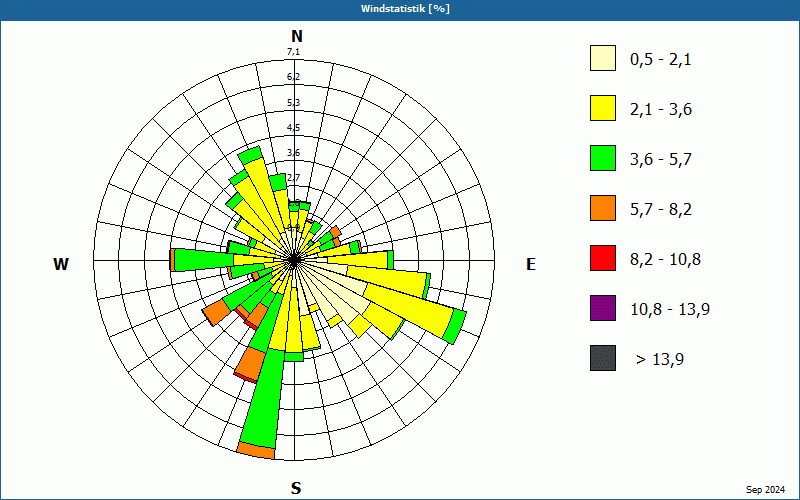Screen dimensions: 800x500
Task: Click the 3,6 ring scale value
Action: pyautogui.click(x=293, y=153)
